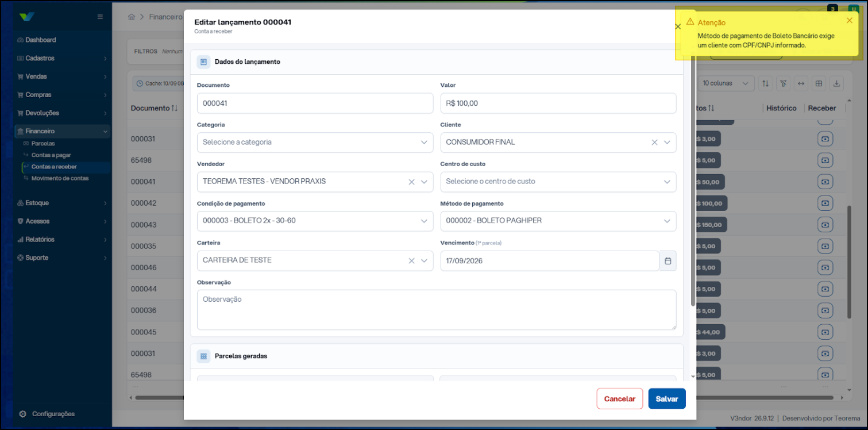Clear the Vendedor field selection

point(411,182)
